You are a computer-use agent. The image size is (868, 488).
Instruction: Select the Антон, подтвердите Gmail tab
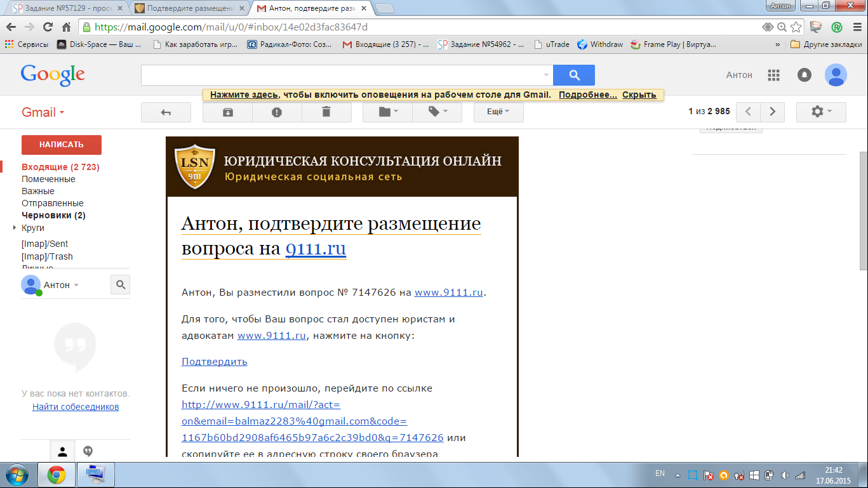pyautogui.click(x=312, y=9)
